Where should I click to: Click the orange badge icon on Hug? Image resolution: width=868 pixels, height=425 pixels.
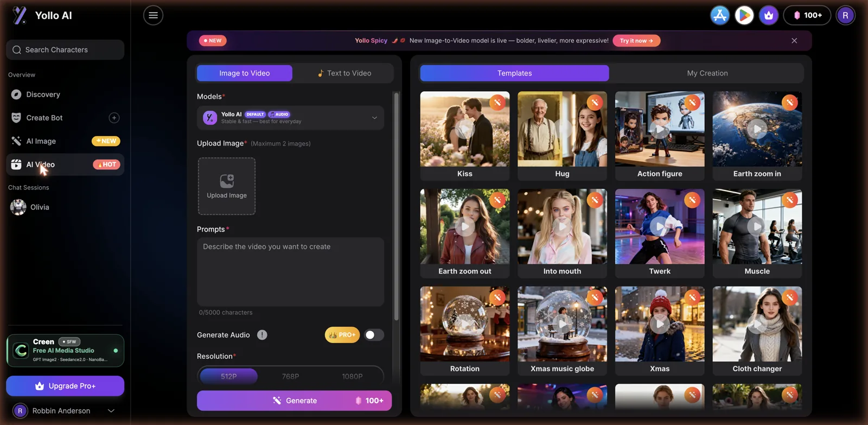(595, 103)
